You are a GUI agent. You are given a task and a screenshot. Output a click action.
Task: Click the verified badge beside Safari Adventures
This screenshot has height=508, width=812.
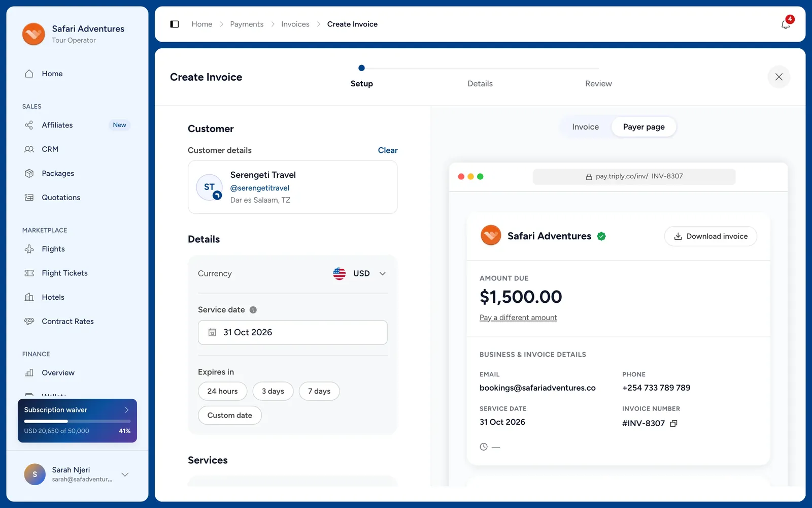click(x=601, y=236)
